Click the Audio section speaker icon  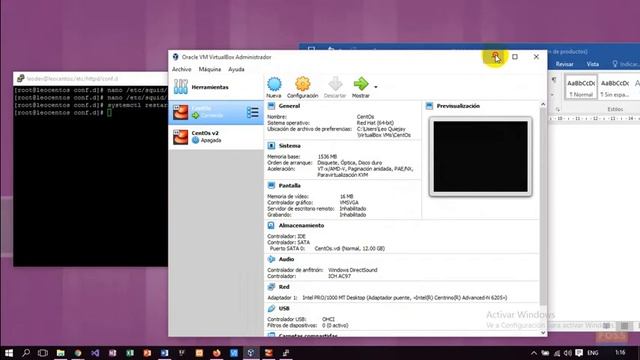(x=271, y=259)
